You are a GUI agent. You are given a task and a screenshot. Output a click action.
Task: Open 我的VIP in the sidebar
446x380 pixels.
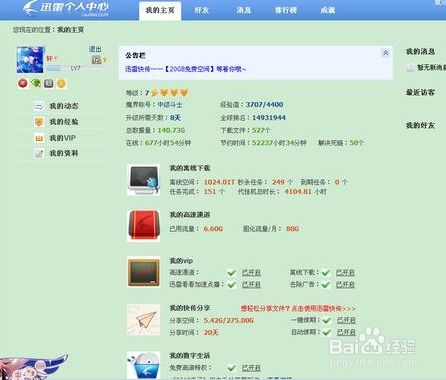click(x=62, y=138)
